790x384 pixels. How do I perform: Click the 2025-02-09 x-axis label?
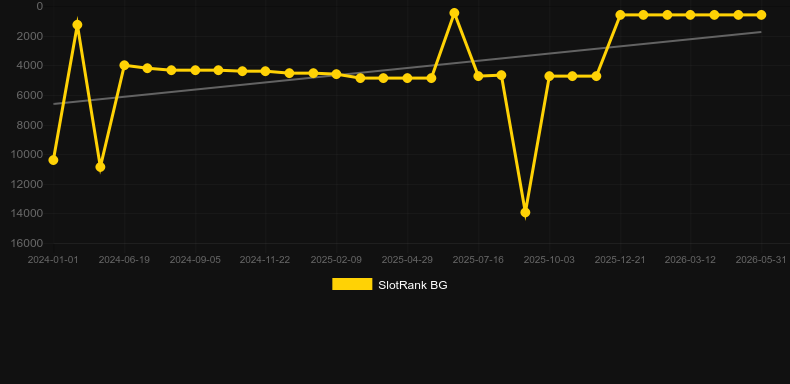click(336, 260)
